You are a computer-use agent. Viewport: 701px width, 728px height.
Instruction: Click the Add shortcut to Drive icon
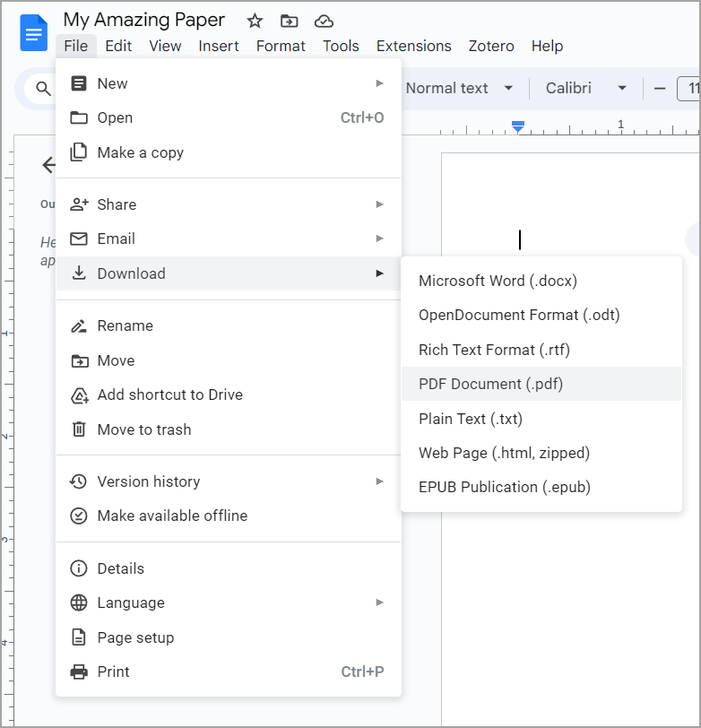[x=80, y=395]
